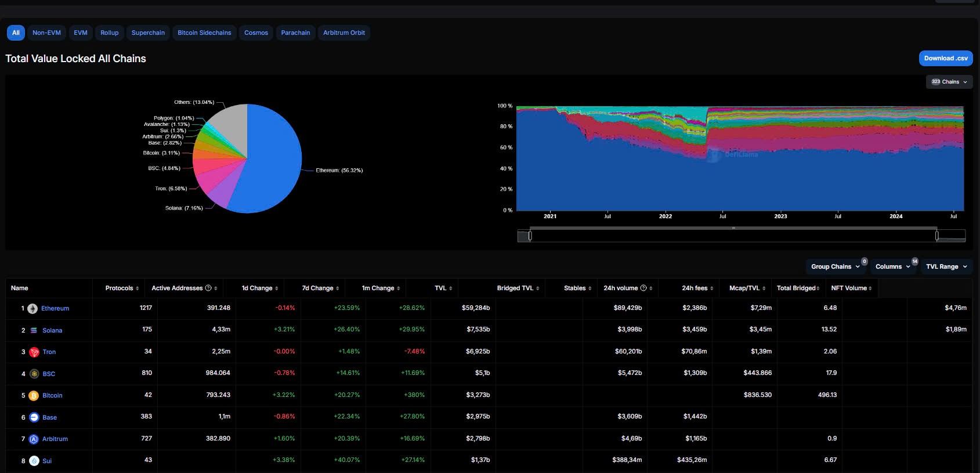980x473 pixels.
Task: Open the Solana chain link
Action: (x=52, y=330)
